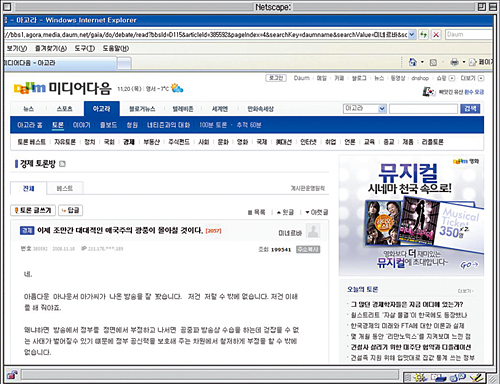This screenshot has width=500, height=384.
Task: Click the 목록 list link
Action: click(257, 212)
